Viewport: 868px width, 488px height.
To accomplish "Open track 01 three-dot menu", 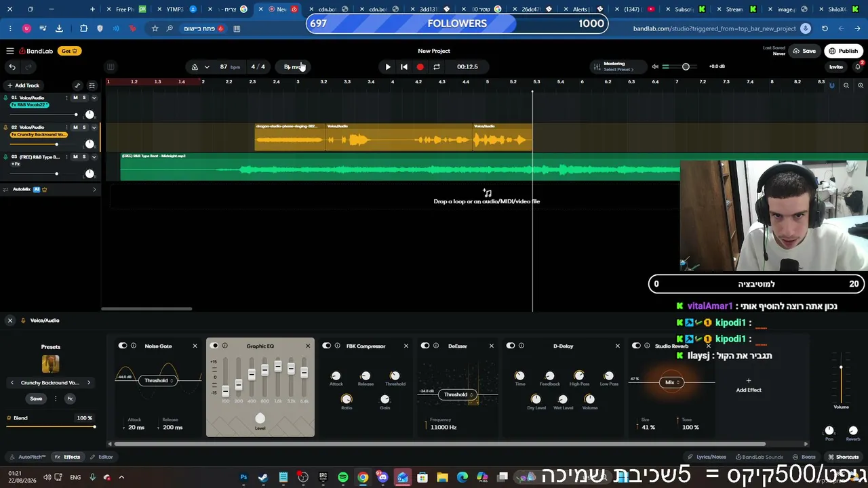I will (x=66, y=98).
